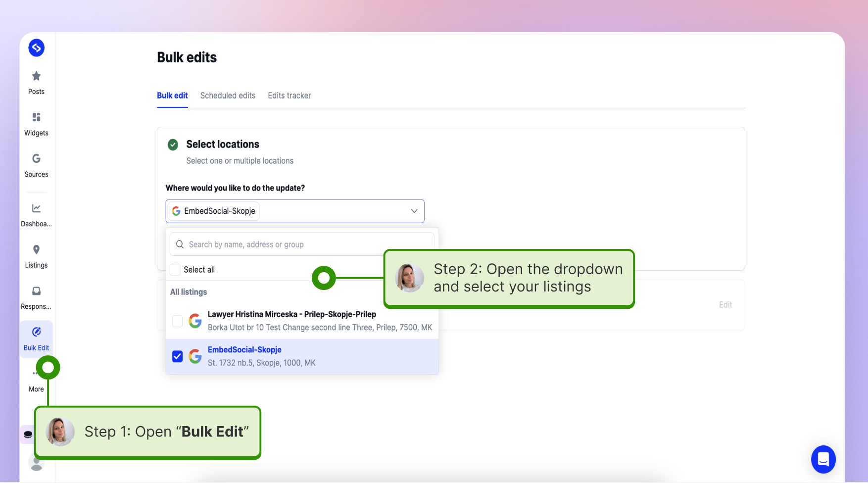Open the Scheduled edits tab
Viewport: 868px width, 483px height.
tap(228, 96)
